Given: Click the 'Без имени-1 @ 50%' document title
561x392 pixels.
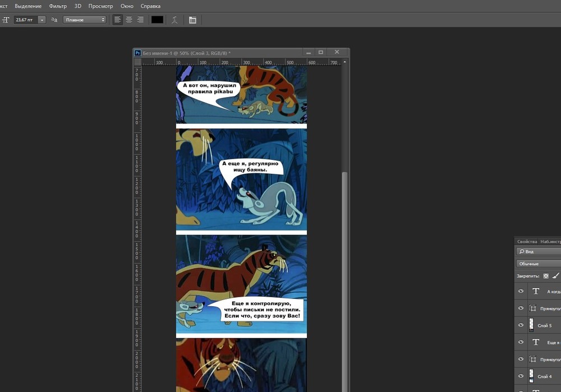Looking at the screenshot, I should coord(186,53).
